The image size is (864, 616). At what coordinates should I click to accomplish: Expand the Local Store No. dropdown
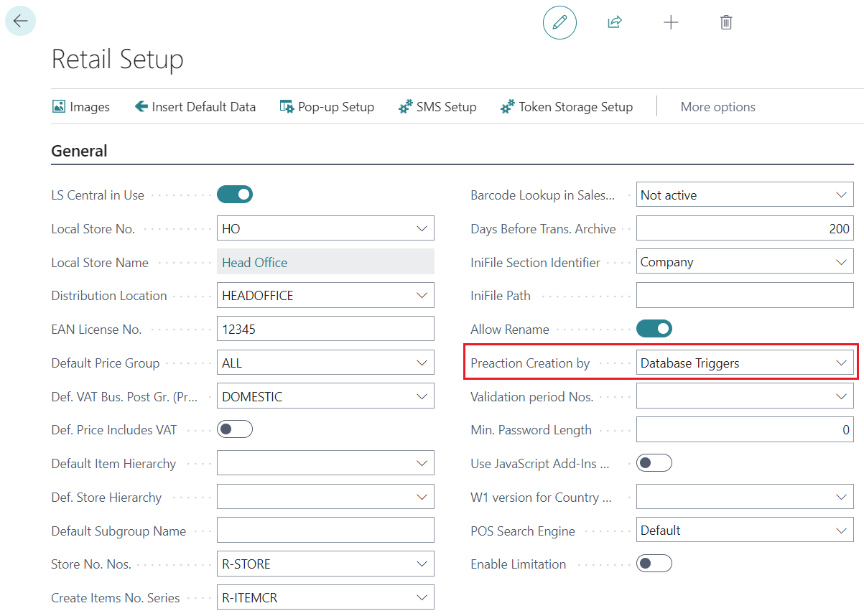pos(422,229)
